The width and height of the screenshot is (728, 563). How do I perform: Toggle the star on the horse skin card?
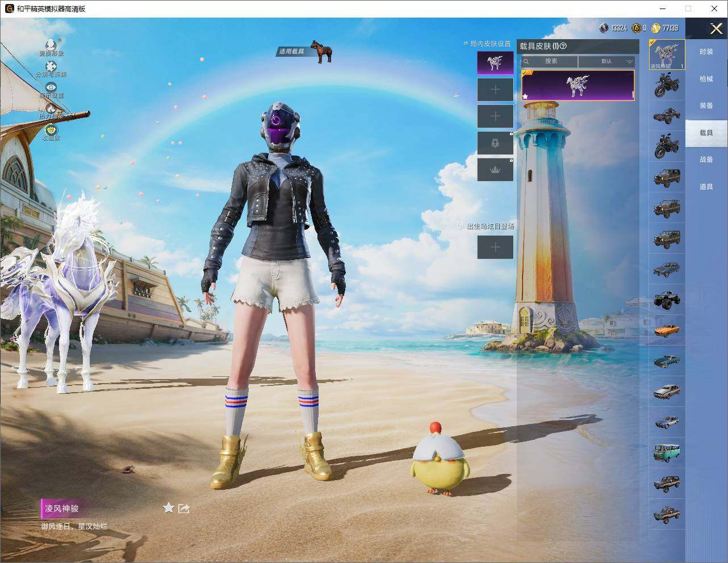(525, 96)
